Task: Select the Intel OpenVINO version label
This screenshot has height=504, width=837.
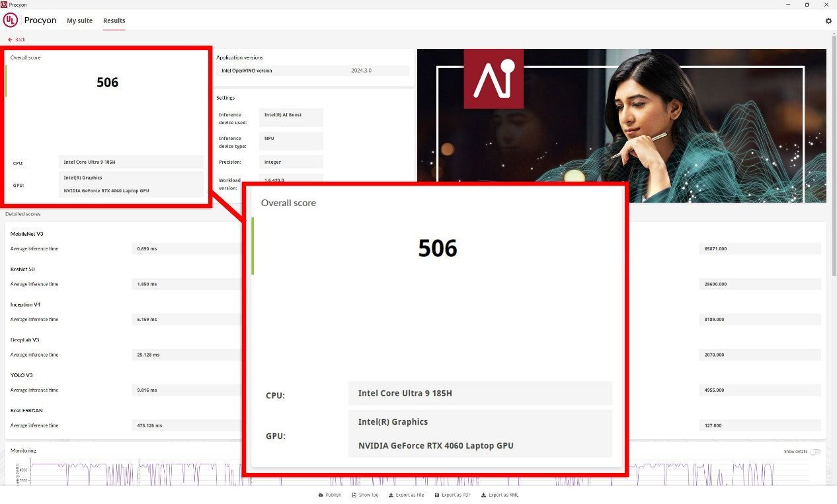Action: (x=247, y=71)
